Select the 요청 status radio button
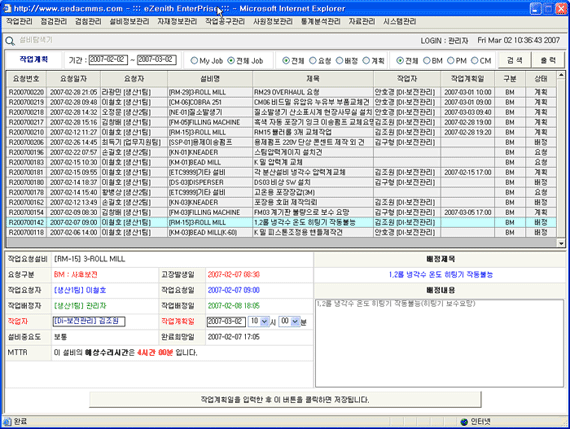570x429 pixels. [313, 61]
